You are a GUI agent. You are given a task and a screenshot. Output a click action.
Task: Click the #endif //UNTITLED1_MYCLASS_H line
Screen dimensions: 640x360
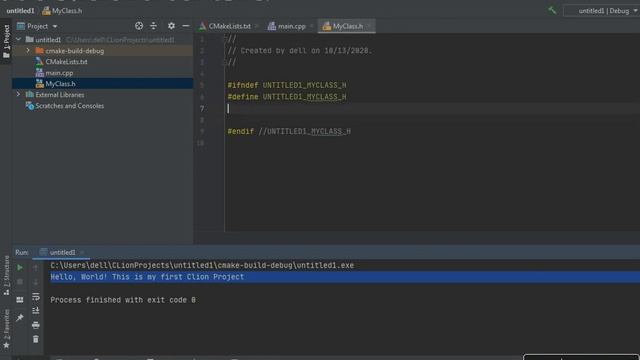tap(289, 131)
